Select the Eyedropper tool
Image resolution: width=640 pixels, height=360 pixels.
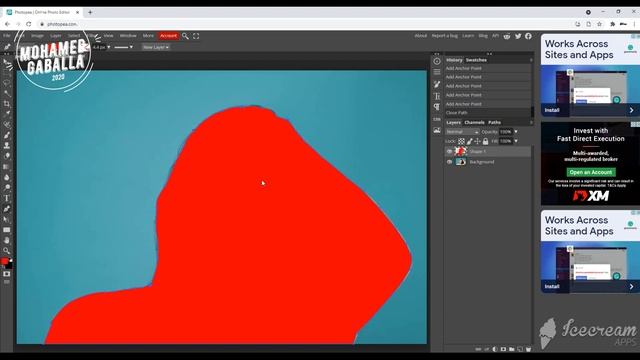coord(7,114)
